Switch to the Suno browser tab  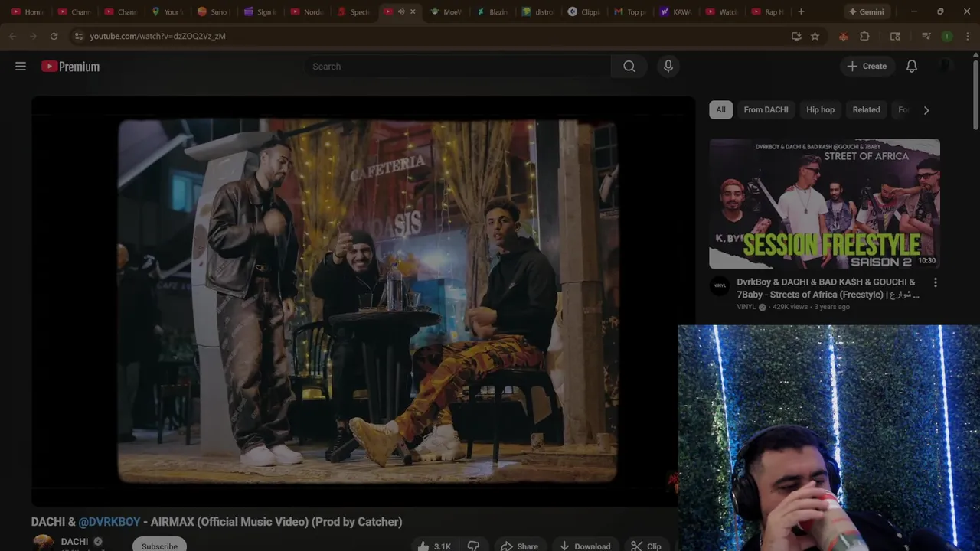pyautogui.click(x=212, y=11)
